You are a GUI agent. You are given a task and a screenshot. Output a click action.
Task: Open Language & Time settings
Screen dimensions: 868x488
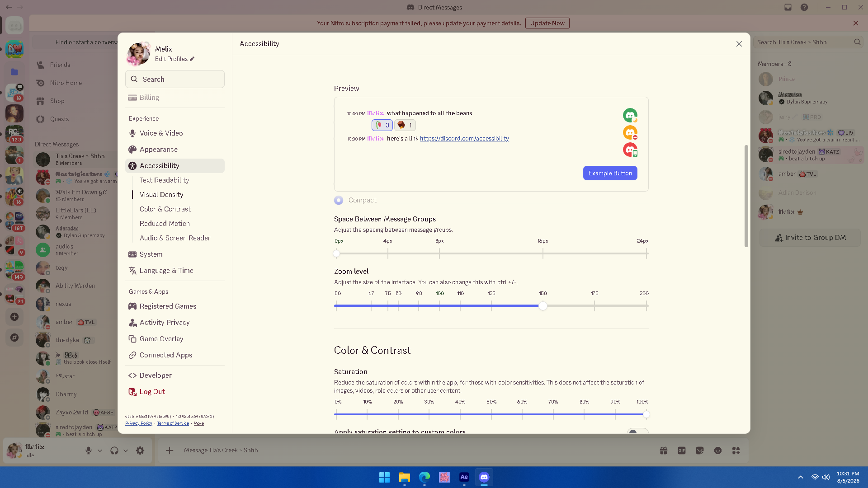[x=175, y=271]
